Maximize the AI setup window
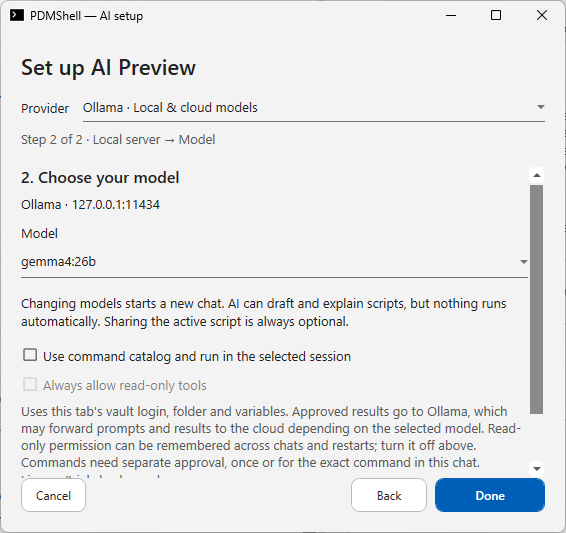 (496, 16)
